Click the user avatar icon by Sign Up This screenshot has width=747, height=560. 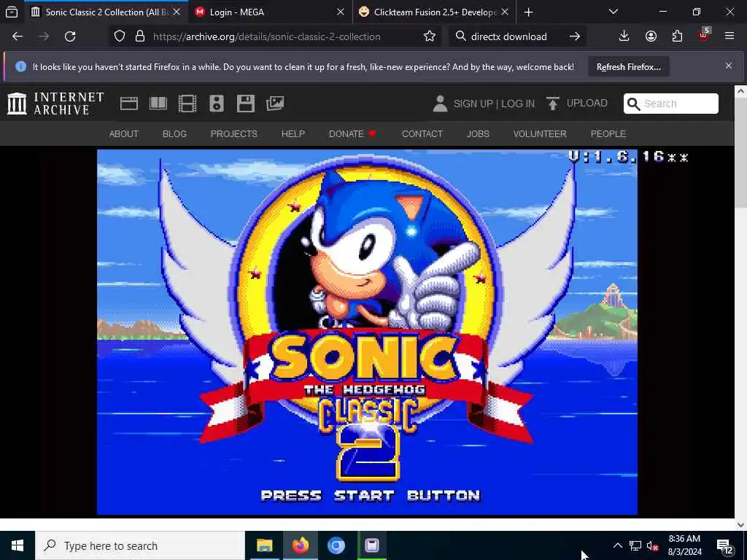point(440,104)
